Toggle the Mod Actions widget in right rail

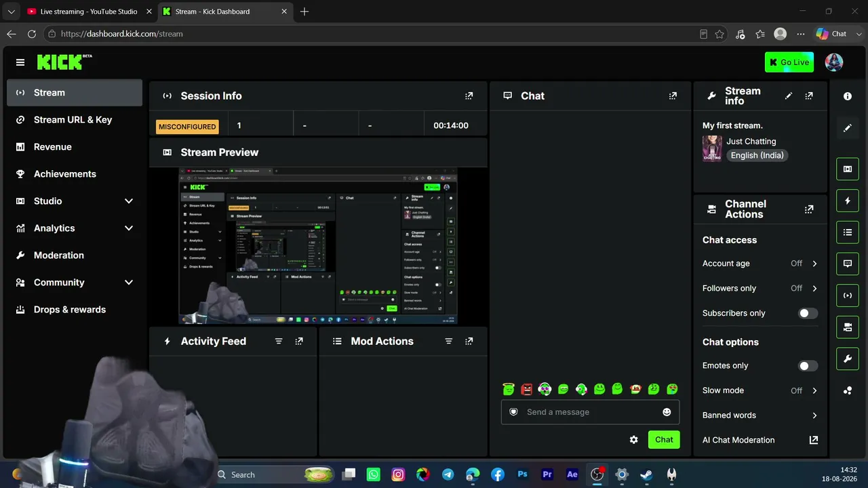(x=848, y=232)
